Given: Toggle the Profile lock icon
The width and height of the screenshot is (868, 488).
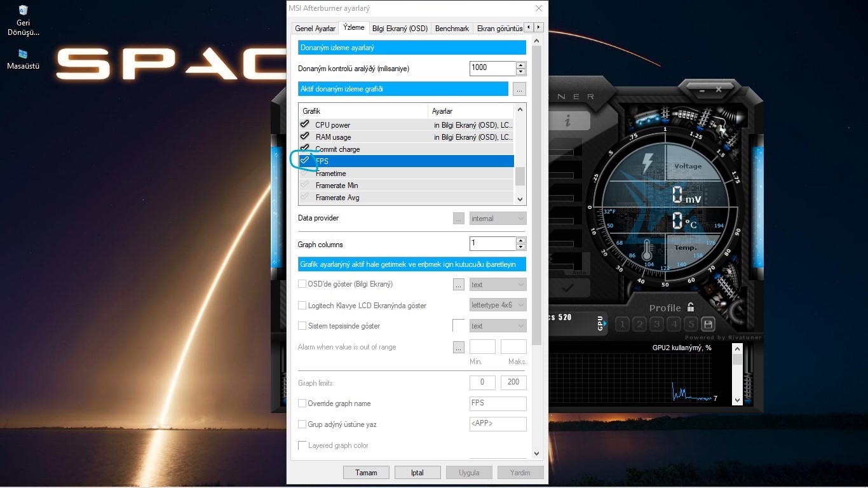Looking at the screenshot, I should [690, 308].
